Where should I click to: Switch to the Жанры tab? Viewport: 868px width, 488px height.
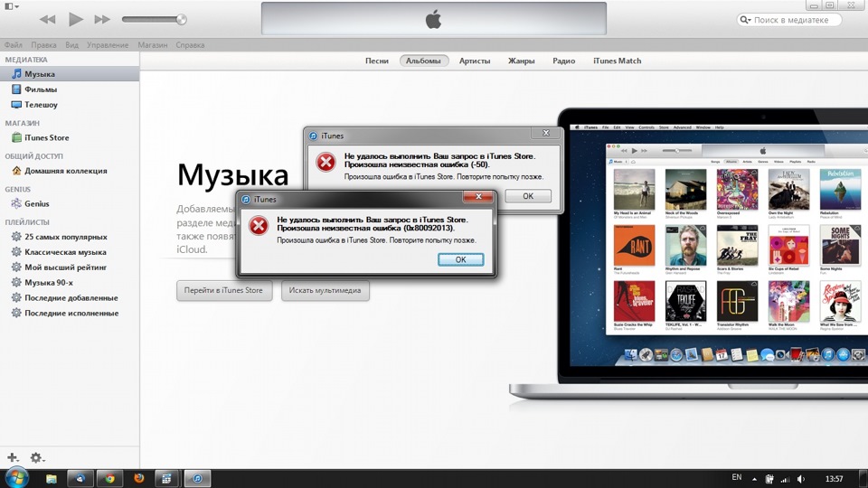pos(522,61)
